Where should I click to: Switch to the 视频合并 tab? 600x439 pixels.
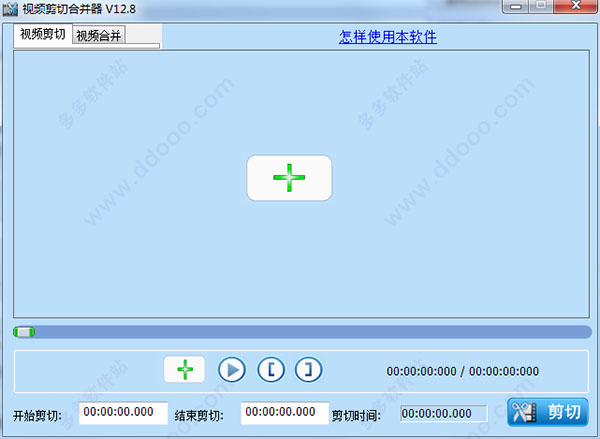pyautogui.click(x=99, y=36)
